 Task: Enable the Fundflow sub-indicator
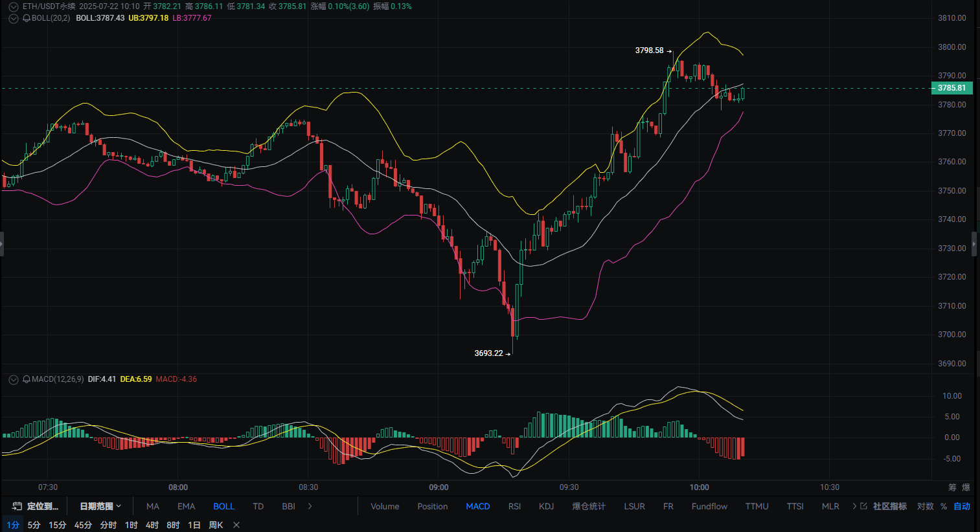(x=709, y=506)
